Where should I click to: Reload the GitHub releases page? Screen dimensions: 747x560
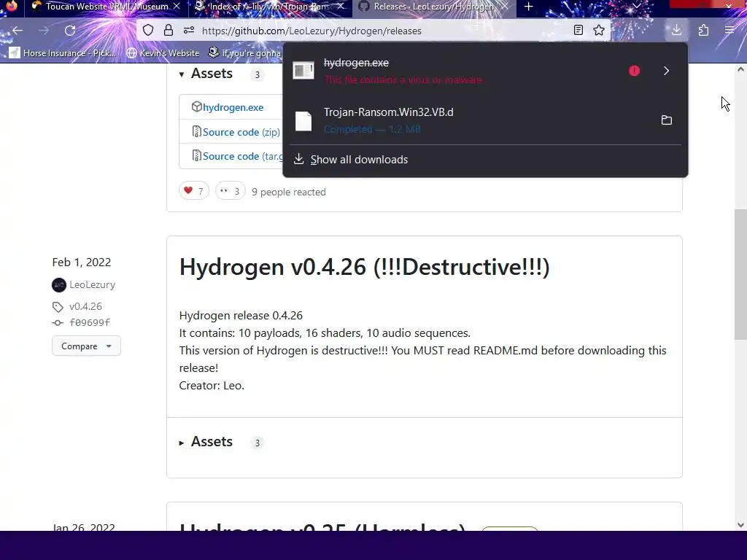pyautogui.click(x=70, y=31)
